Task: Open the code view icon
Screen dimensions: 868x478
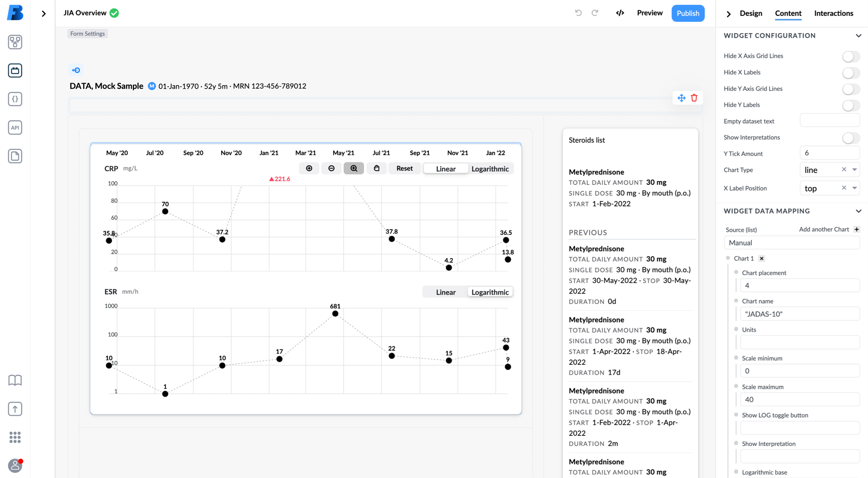Action: (620, 13)
